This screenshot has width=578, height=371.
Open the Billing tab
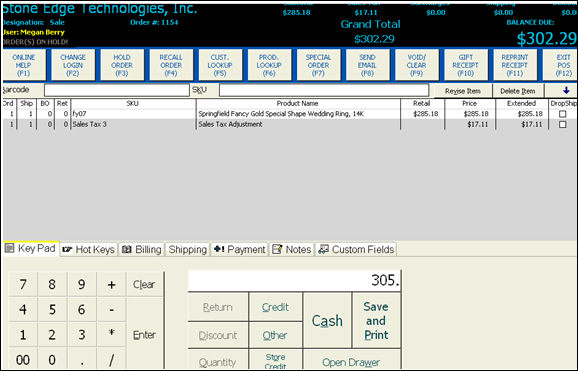[x=142, y=250]
